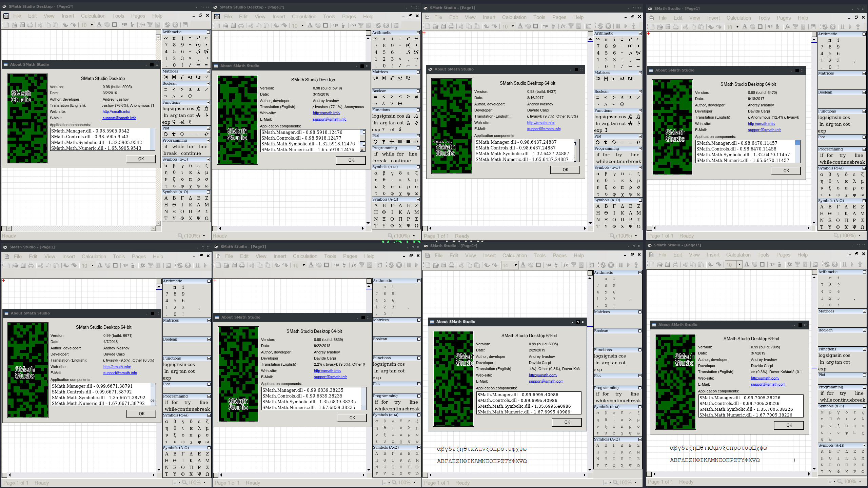Viewport: 868px width, 488px height.
Task: Toggle region border icon in build 6437 window
Action: click(536, 26)
